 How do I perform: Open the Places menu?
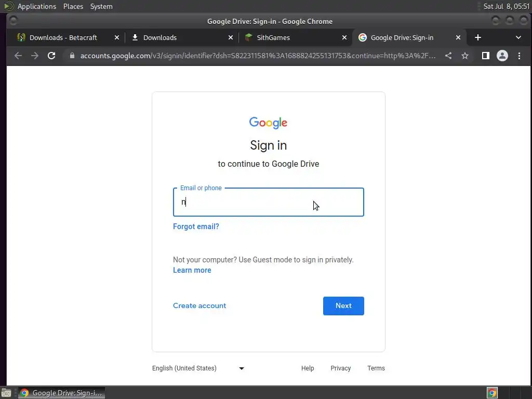(x=73, y=6)
